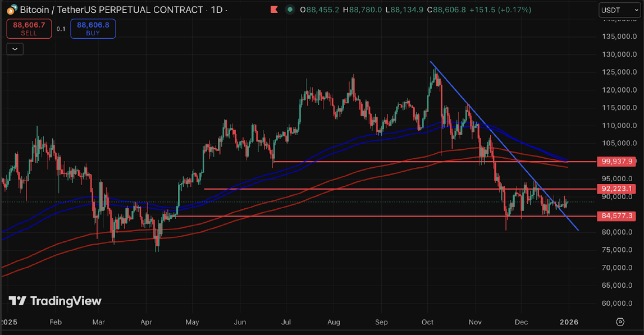This screenshot has width=644, height=335.
Task: Click the red flag icon in header
Action: [x=273, y=10]
